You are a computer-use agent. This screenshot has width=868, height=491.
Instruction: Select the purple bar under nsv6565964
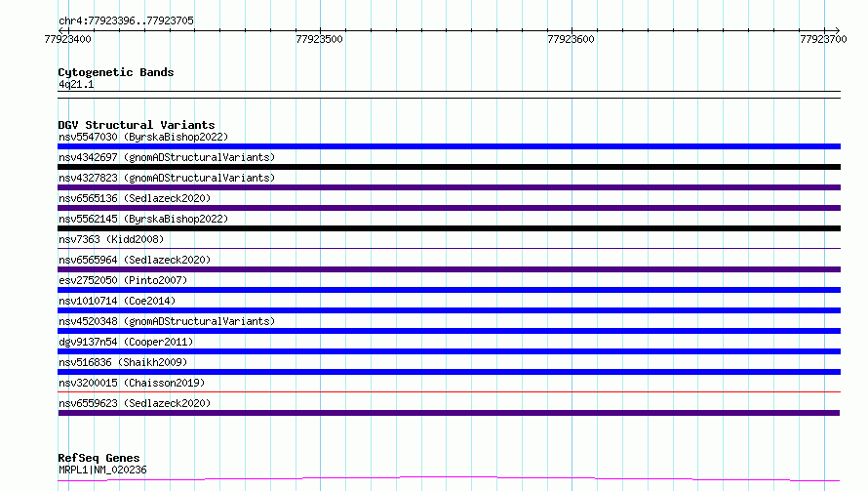449,269
